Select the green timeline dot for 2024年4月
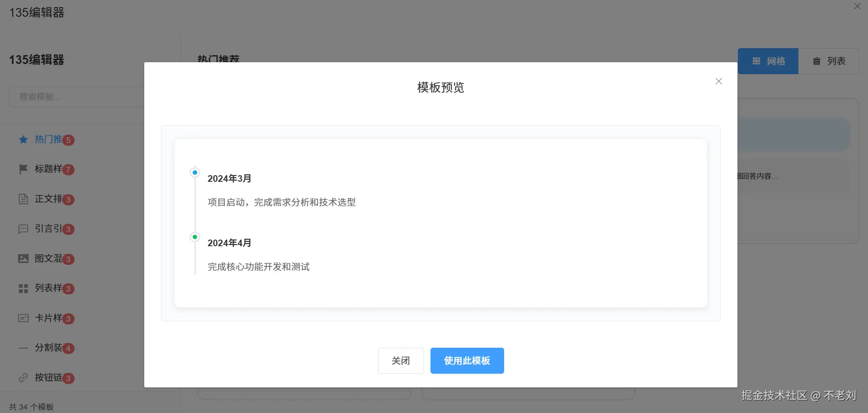The height and width of the screenshot is (413, 868). point(195,237)
